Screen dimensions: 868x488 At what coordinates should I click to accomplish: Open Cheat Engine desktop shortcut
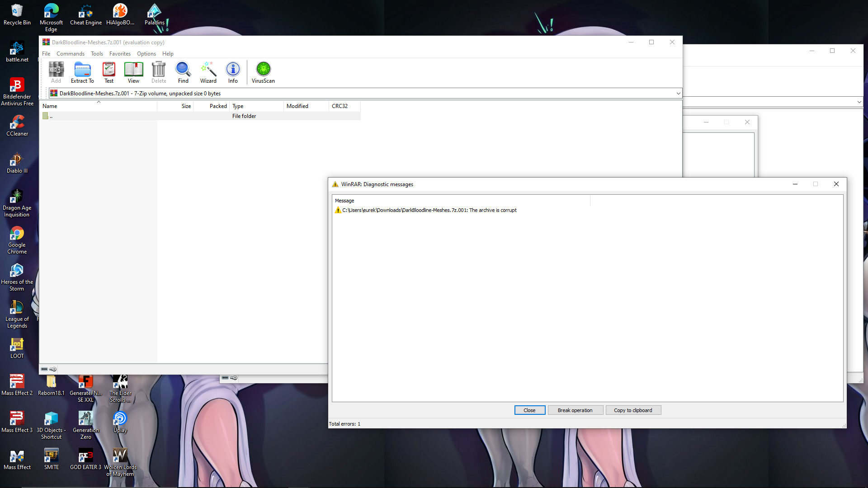click(x=86, y=14)
